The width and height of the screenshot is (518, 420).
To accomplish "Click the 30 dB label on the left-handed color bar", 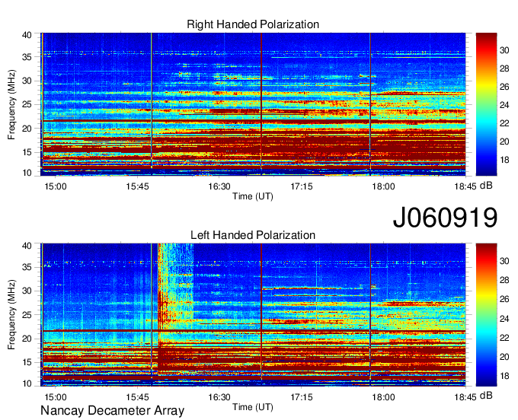I will click(x=504, y=261).
